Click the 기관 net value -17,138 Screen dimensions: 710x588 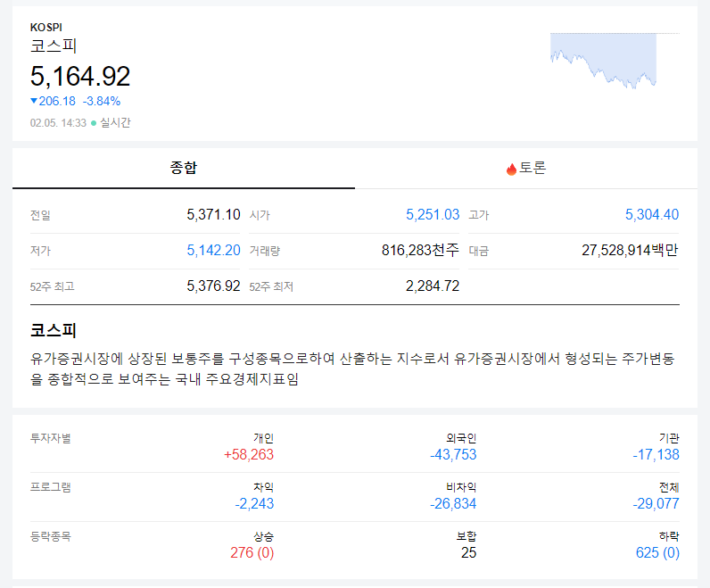(656, 454)
